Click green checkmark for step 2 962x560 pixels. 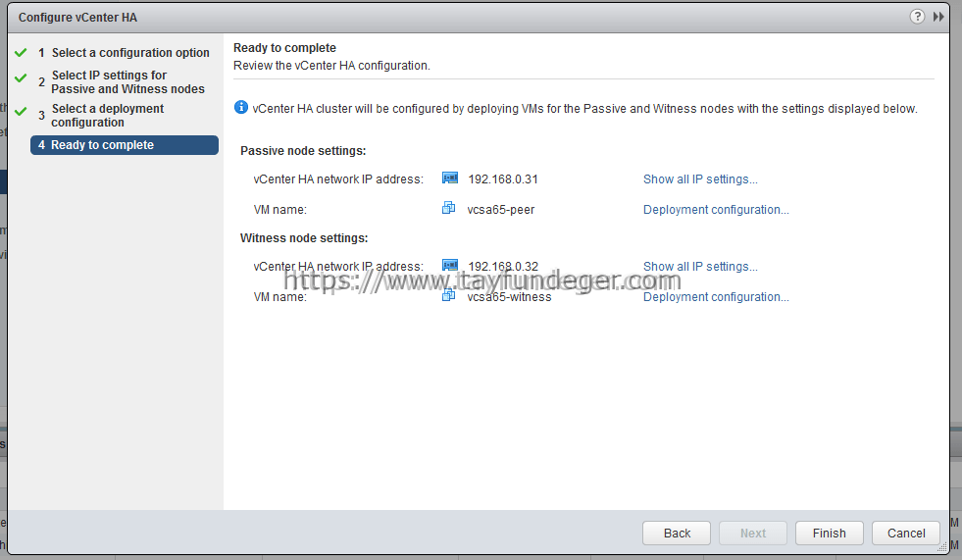click(21, 77)
